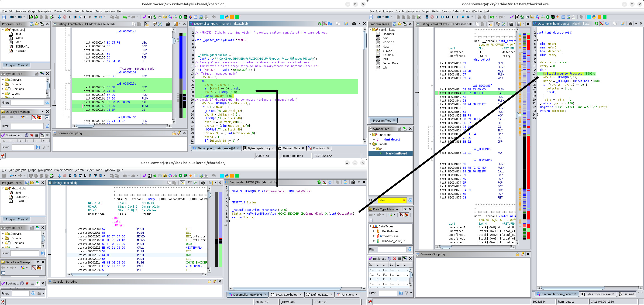The height and width of the screenshot is (305, 644).
Task: Switch to Bytes: xboxkrnl.exe tab
Action: click(x=598, y=294)
